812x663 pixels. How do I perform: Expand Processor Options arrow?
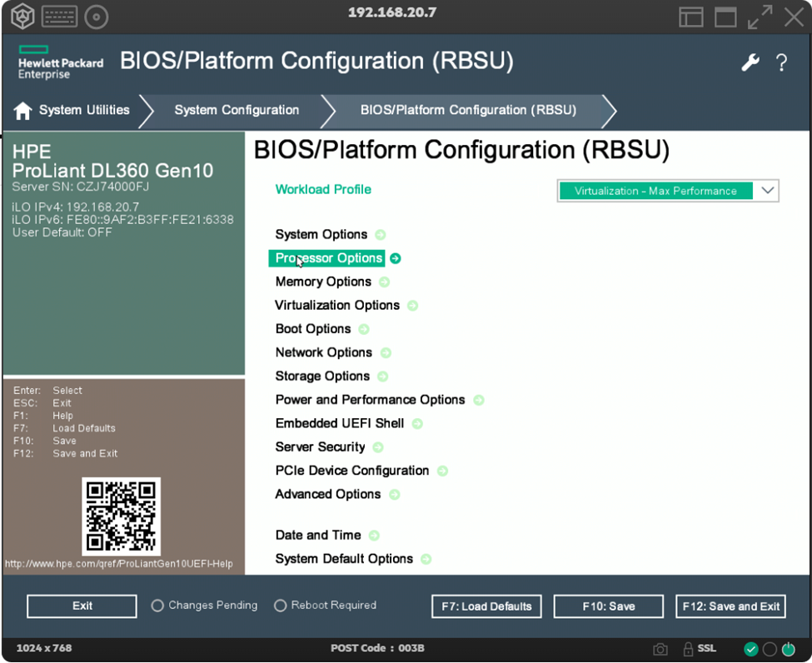coord(396,259)
